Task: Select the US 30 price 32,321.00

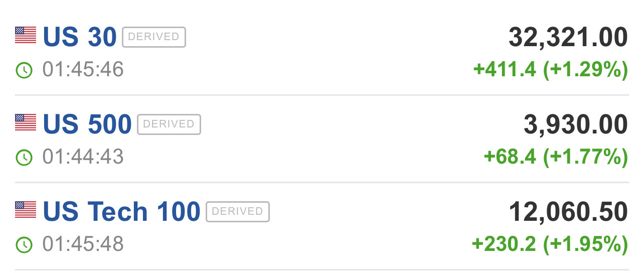Action: pos(568,37)
